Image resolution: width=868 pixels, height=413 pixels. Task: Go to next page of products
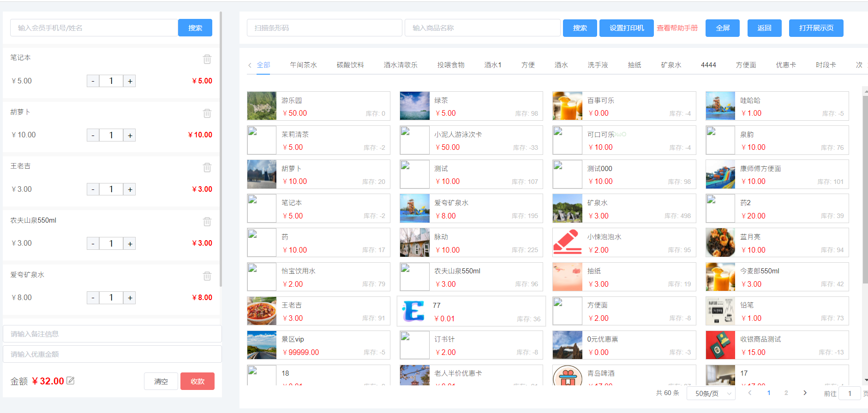(x=805, y=393)
